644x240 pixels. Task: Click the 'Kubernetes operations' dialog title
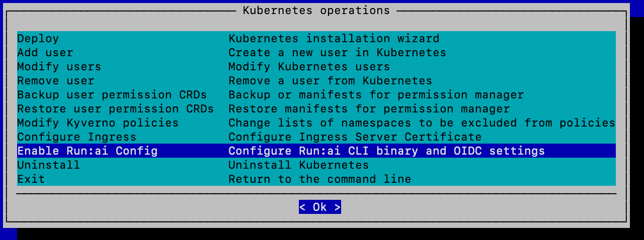316,11
